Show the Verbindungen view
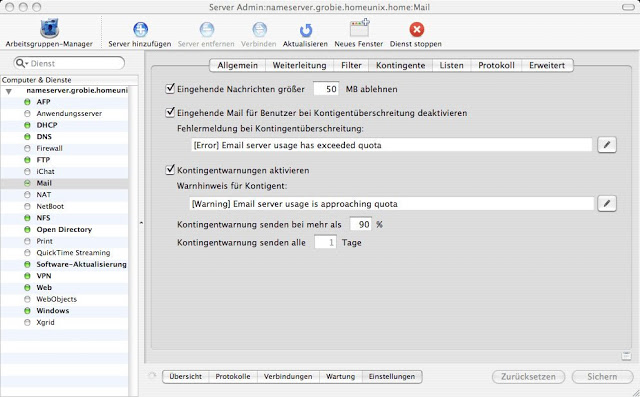 pos(288,377)
